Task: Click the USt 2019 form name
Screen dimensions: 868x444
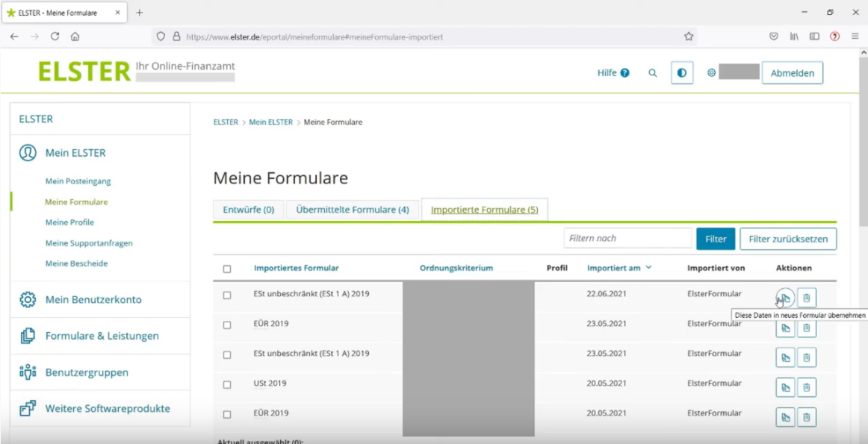Action: pyautogui.click(x=270, y=383)
